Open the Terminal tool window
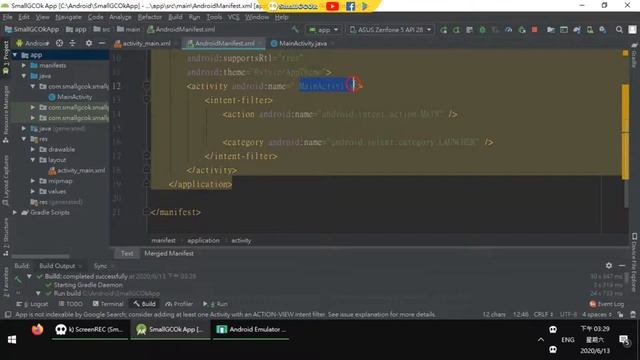 pos(108,304)
